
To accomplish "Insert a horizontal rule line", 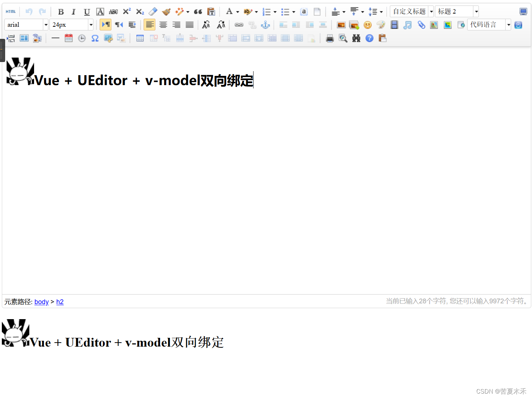I will pyautogui.click(x=55, y=38).
